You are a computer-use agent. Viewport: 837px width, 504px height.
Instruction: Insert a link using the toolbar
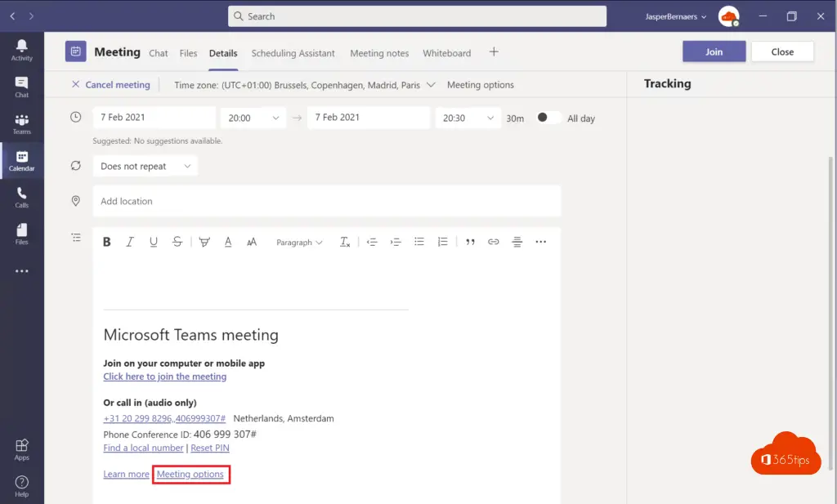[x=493, y=242]
